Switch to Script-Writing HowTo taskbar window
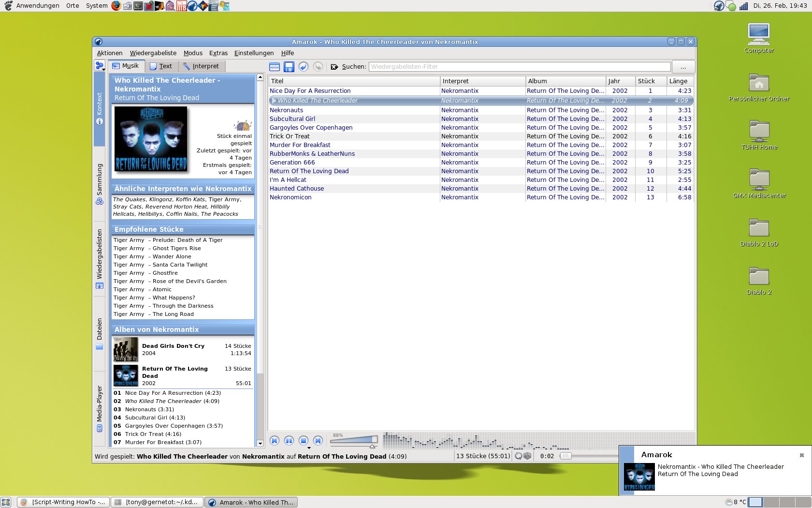Screen dimensions: 812x508 click(x=63, y=502)
